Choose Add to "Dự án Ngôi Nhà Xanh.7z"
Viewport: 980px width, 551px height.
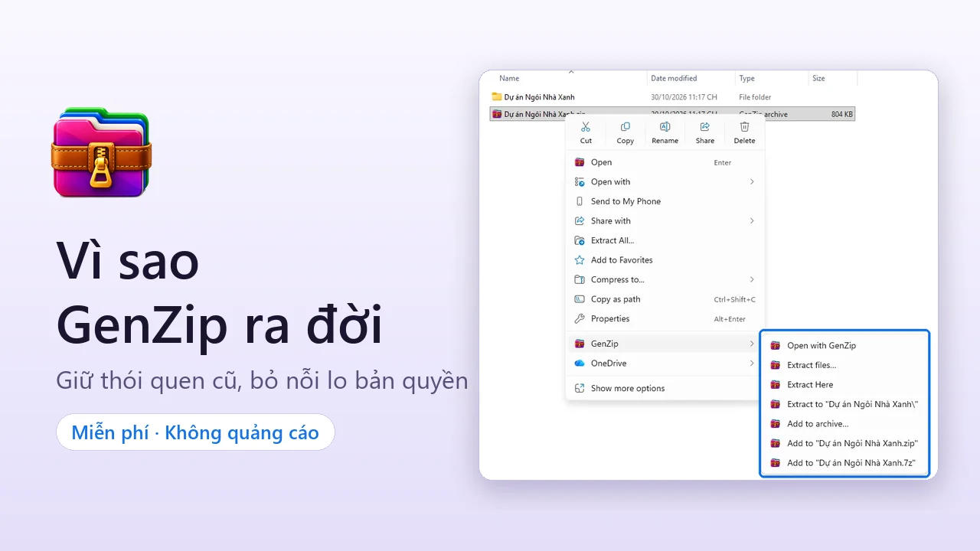(844, 463)
